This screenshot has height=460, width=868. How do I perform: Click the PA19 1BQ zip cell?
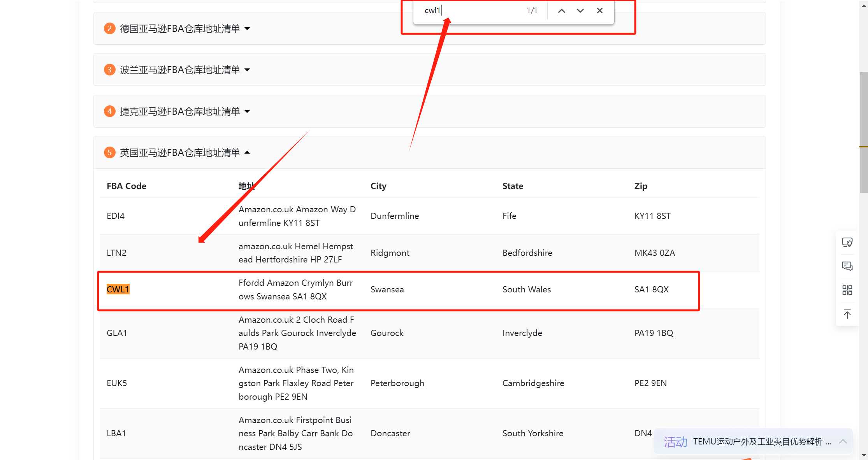654,333
